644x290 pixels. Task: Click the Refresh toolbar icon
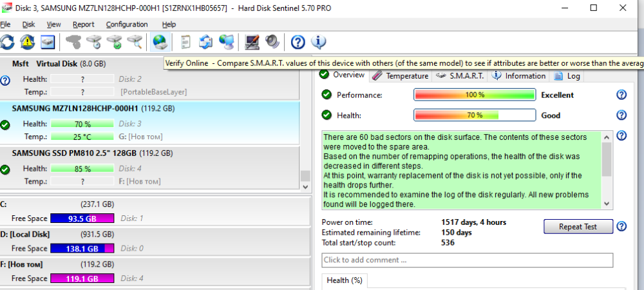pos(7,43)
